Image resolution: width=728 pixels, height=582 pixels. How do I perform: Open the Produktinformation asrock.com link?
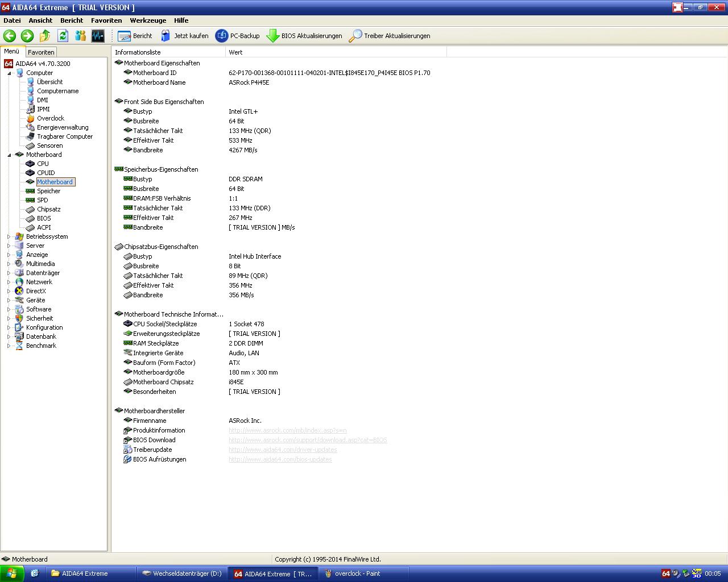coord(288,430)
